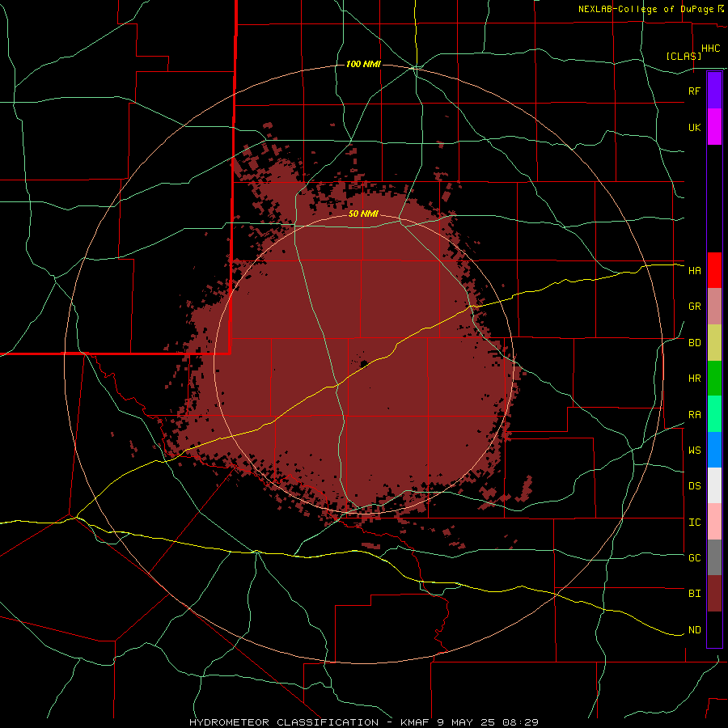Click the NEXLAB-College of DuPage credit text
Viewport: 728px width, 728px height.
click(646, 9)
